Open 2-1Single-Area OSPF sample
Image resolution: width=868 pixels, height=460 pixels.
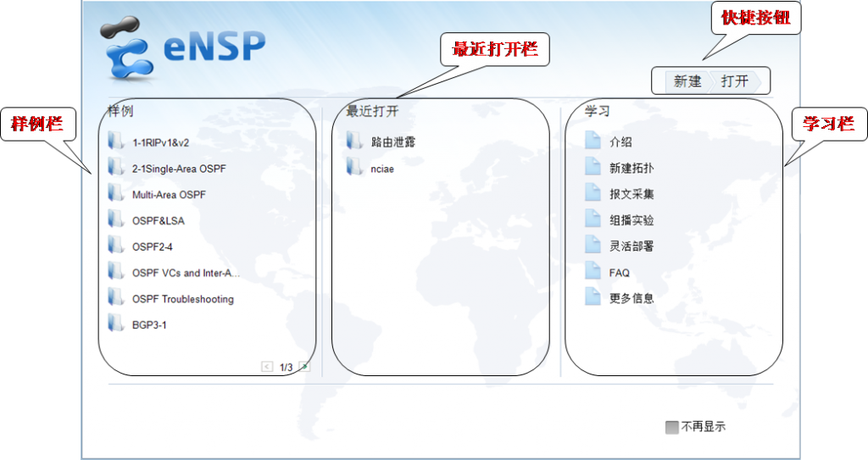(x=179, y=169)
